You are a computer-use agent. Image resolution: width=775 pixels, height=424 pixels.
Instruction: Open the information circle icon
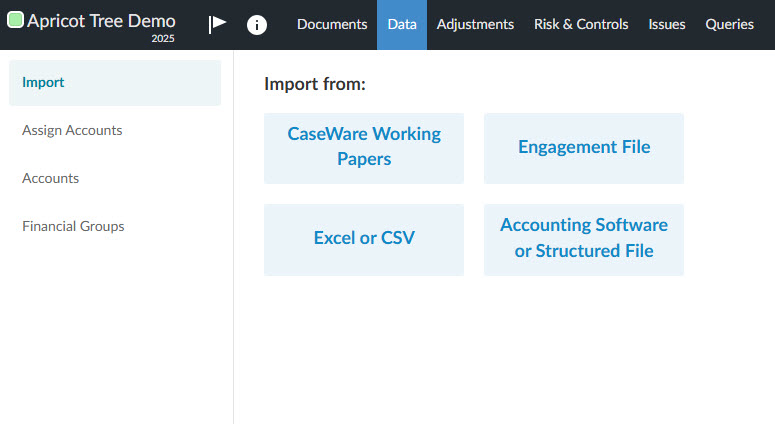pyautogui.click(x=257, y=25)
